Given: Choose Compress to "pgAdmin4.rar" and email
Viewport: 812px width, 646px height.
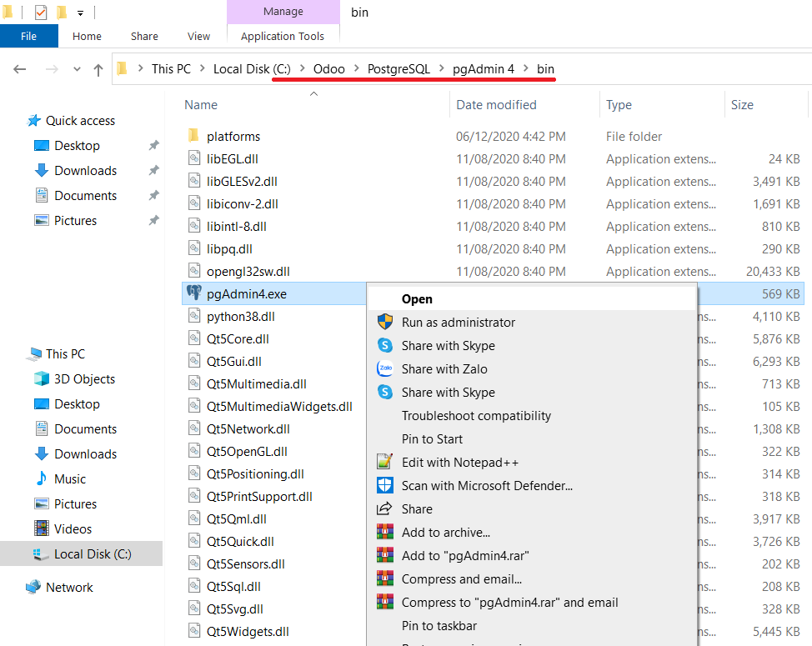Looking at the screenshot, I should [531, 602].
